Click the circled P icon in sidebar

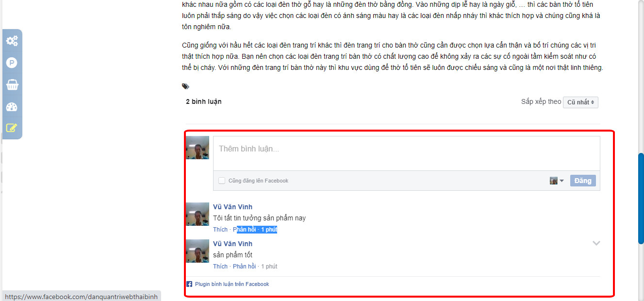point(12,63)
